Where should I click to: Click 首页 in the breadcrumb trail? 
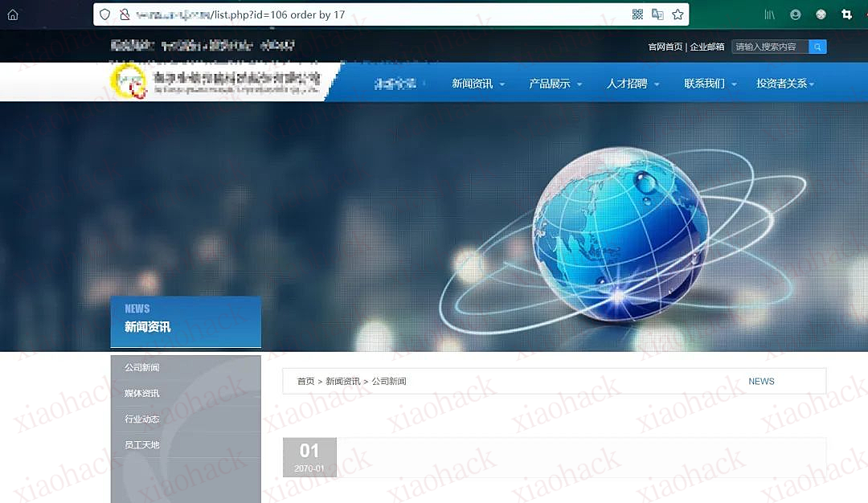tap(305, 381)
